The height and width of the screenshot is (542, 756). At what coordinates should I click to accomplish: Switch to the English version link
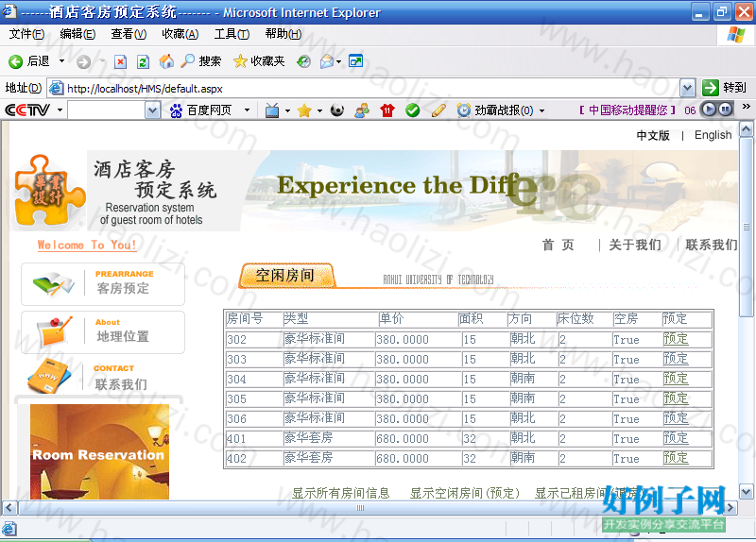(713, 135)
